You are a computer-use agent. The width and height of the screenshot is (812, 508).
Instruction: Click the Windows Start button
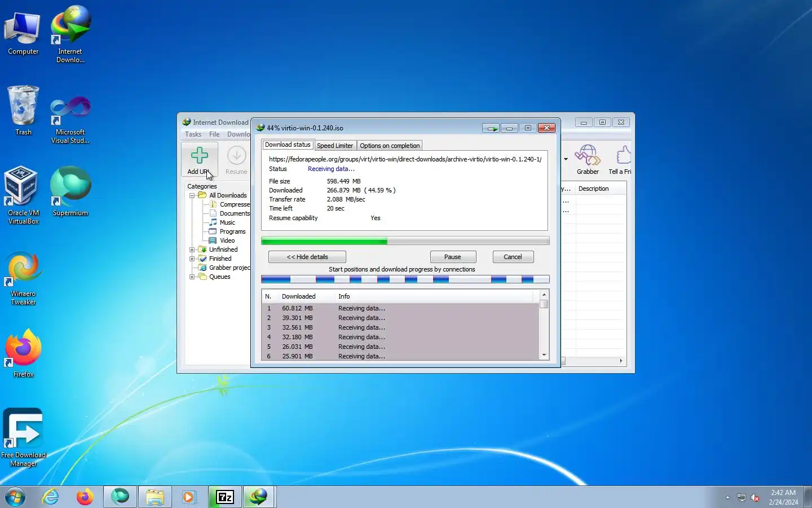click(15, 497)
